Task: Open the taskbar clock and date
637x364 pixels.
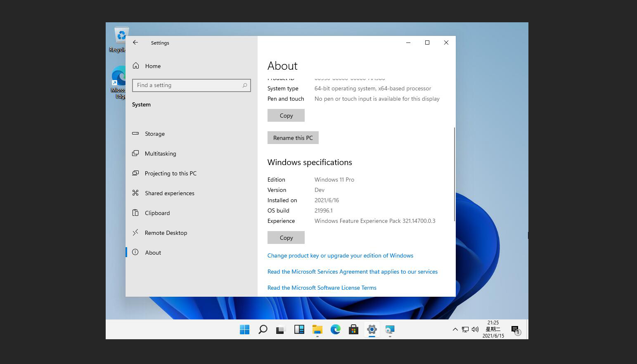Action: point(493,329)
